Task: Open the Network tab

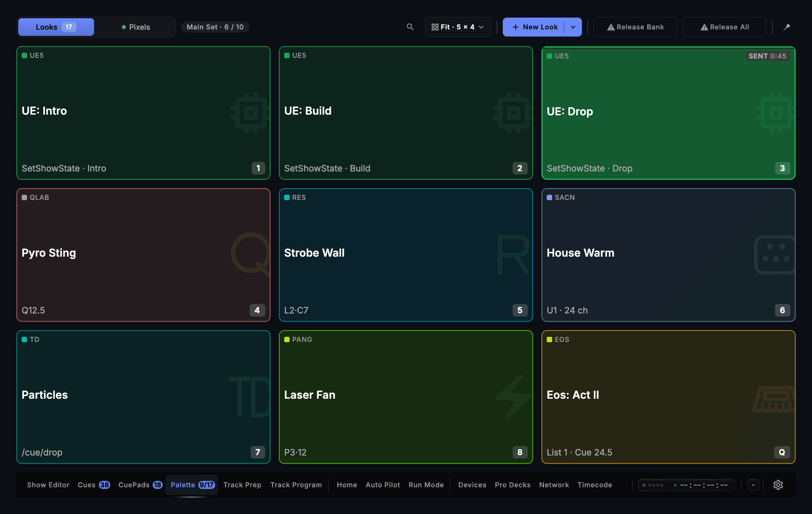Action: pyautogui.click(x=554, y=485)
